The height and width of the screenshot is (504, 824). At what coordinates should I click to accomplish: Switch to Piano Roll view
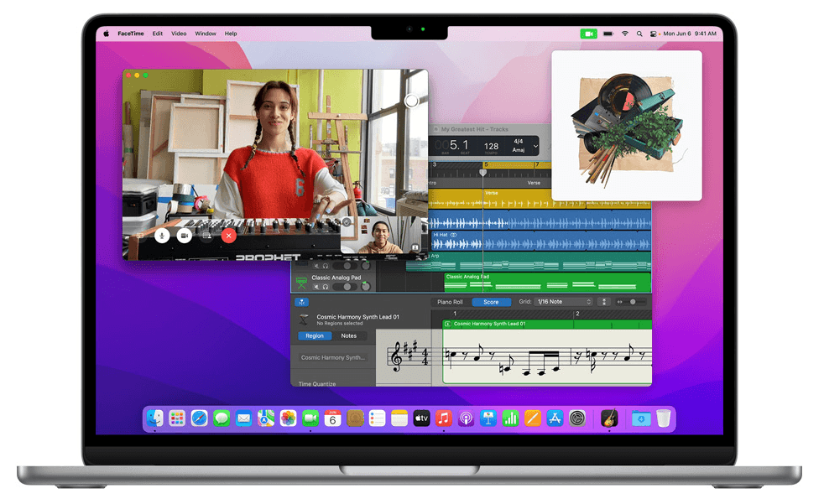[450, 302]
